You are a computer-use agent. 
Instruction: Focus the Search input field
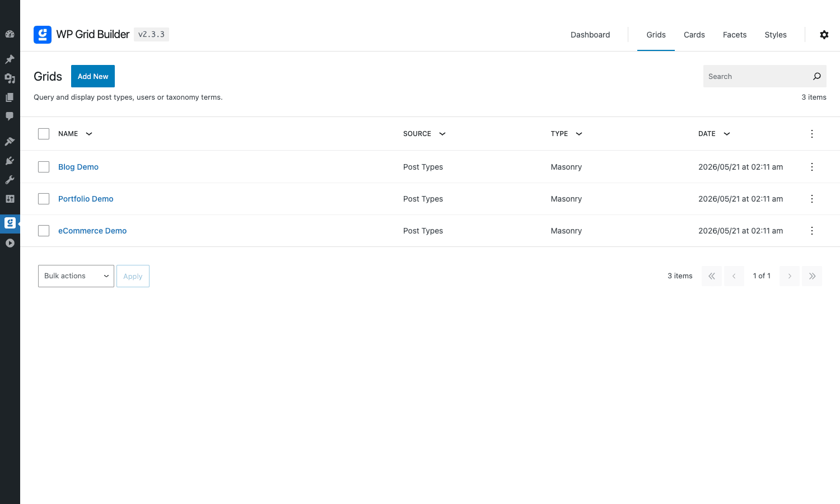(x=756, y=76)
